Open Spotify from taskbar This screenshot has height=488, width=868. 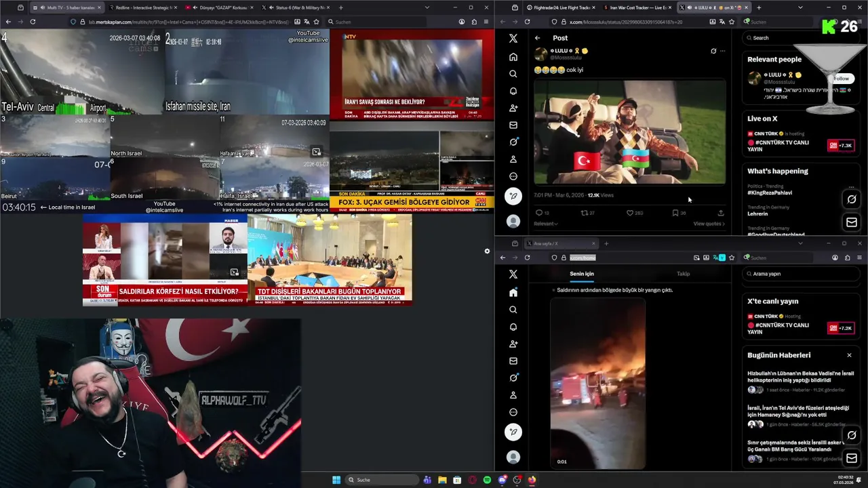pyautogui.click(x=487, y=480)
